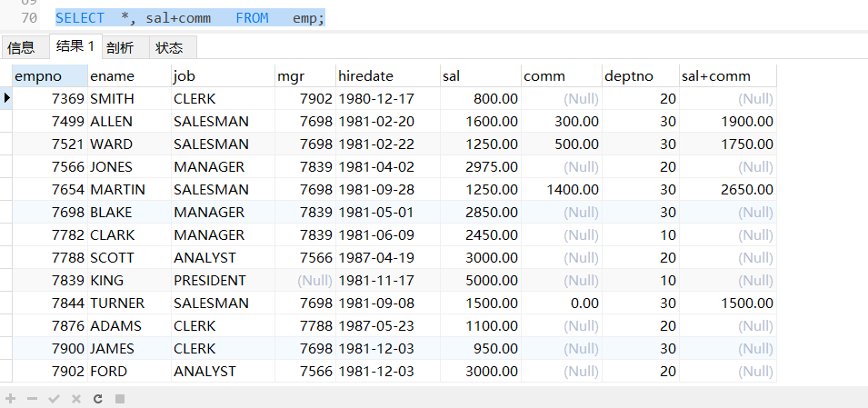The image size is (868, 408).
Task: Select the WARD name cell
Action: (130, 144)
